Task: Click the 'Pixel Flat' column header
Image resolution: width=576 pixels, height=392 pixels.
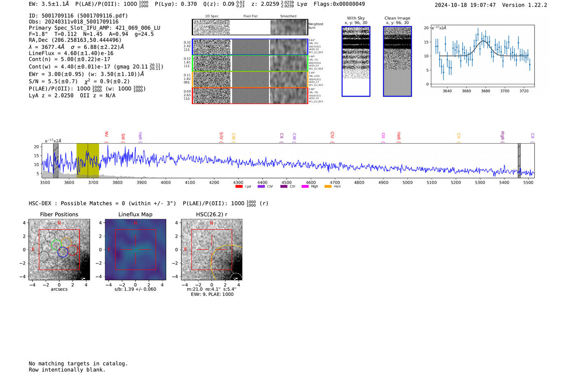Action: click(x=250, y=16)
